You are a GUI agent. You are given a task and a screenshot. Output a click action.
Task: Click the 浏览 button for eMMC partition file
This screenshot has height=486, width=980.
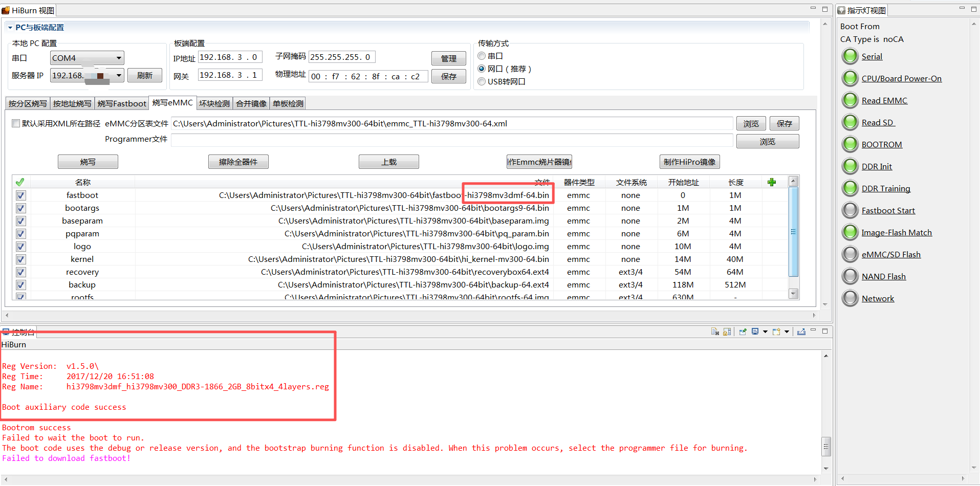[751, 123]
